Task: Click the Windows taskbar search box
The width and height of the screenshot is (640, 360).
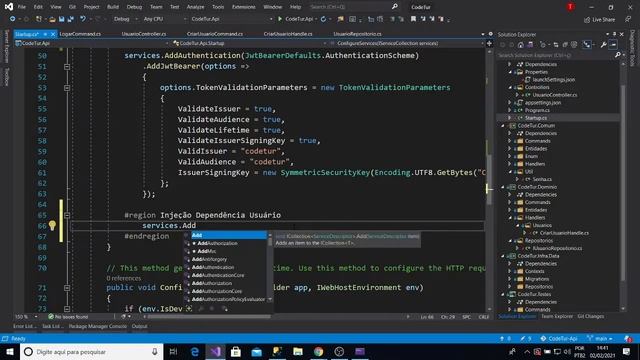Action: (92, 351)
